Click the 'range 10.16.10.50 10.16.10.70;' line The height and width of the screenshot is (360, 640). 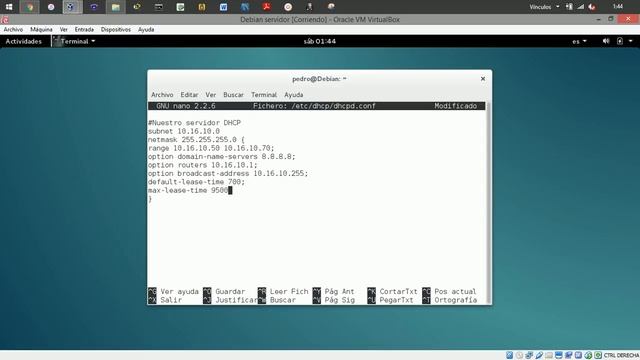coord(211,148)
